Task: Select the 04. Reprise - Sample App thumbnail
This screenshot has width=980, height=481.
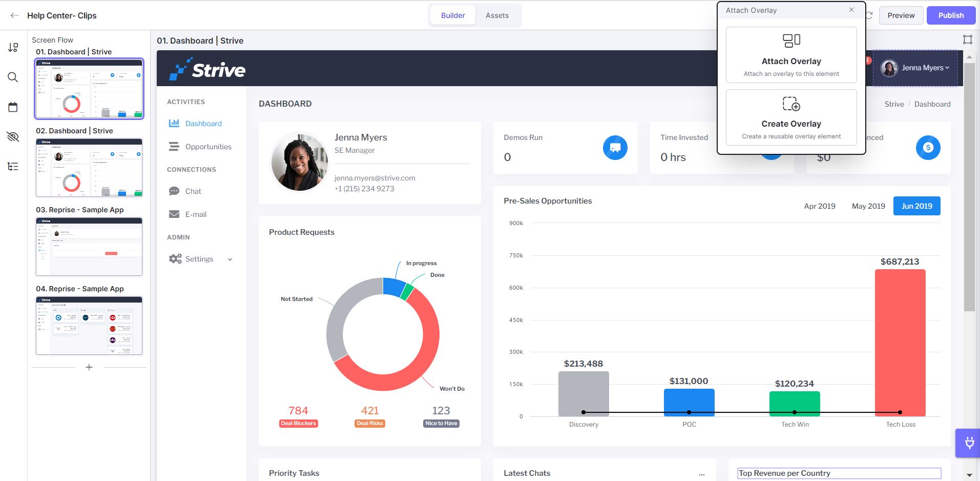Action: tap(89, 326)
